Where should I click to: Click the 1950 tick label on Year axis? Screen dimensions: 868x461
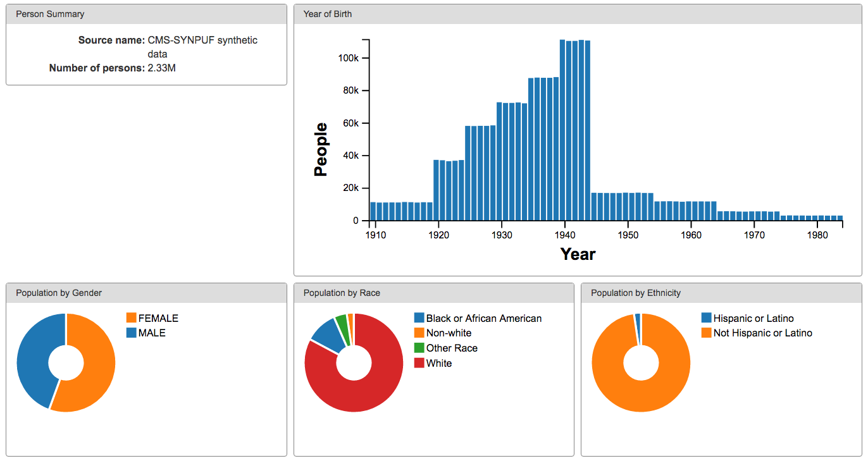pos(628,235)
